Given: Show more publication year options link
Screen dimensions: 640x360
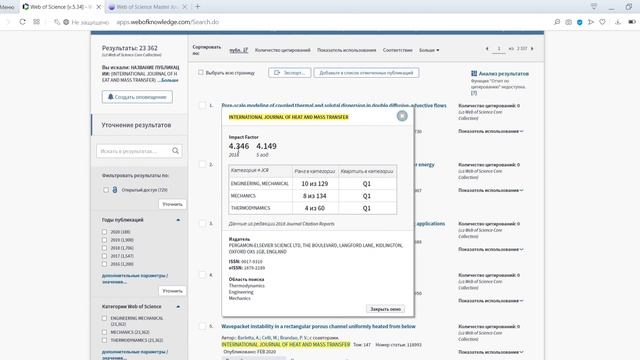Looking at the screenshot, I should click(x=135, y=278).
